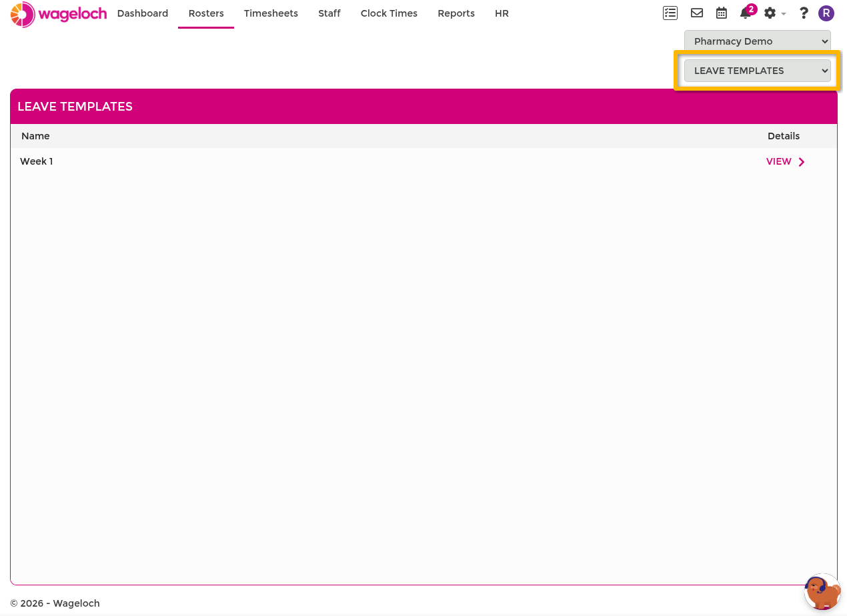Open the user profile avatar R
The width and height of the screenshot is (847, 616).
pos(826,13)
